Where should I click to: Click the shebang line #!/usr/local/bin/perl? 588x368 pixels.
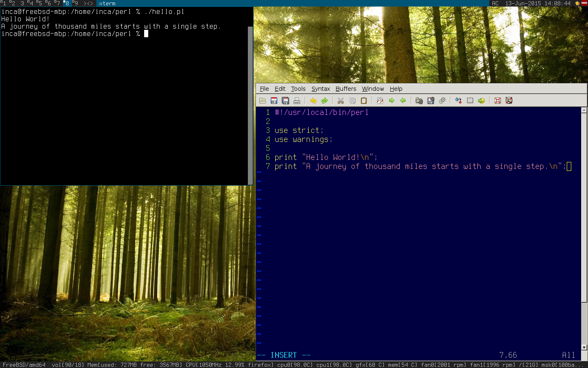pos(322,112)
